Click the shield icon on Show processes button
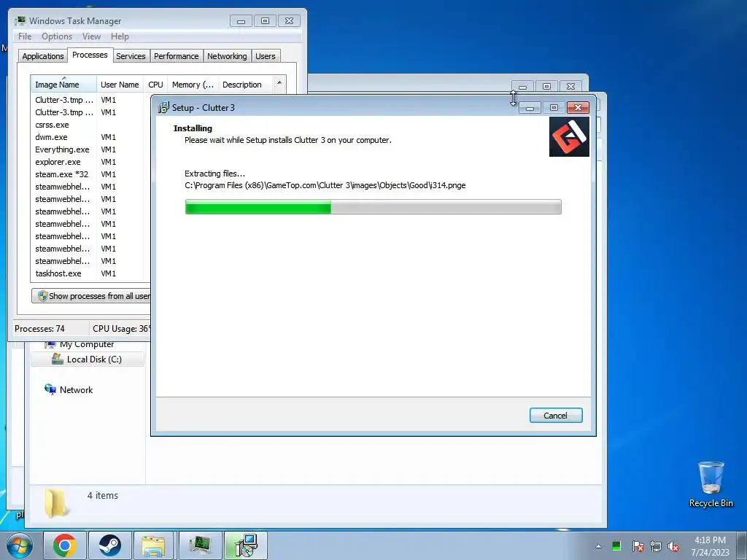 coord(42,296)
